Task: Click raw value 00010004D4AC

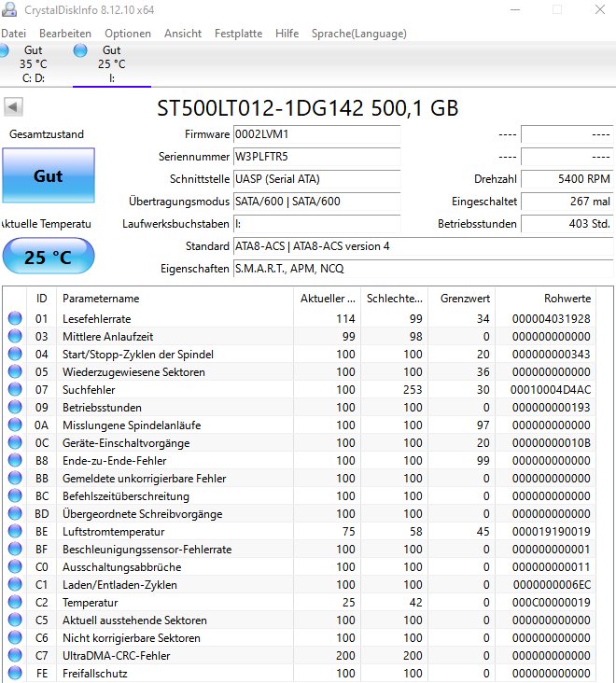Action: [551, 390]
